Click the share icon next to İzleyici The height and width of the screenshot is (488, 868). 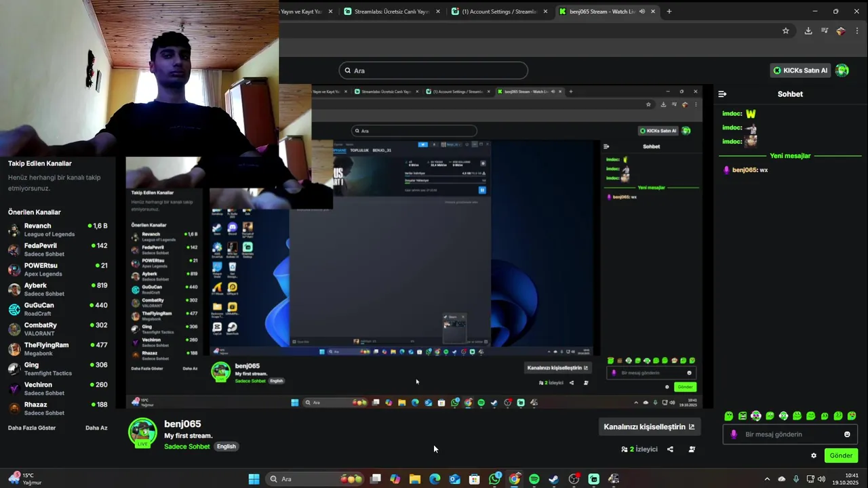tap(670, 449)
